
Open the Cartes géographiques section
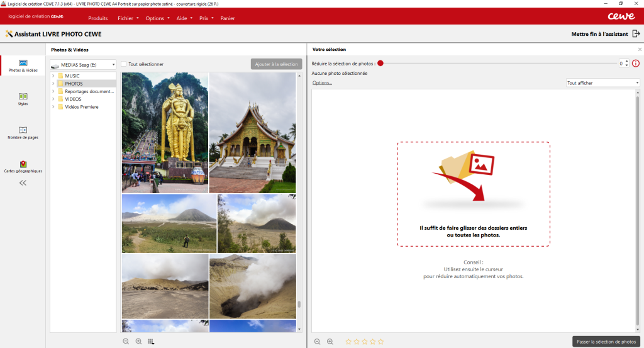(23, 166)
